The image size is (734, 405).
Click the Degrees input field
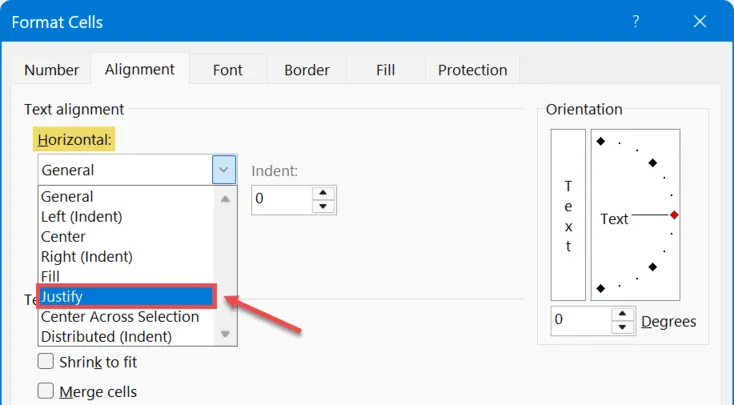coord(580,321)
